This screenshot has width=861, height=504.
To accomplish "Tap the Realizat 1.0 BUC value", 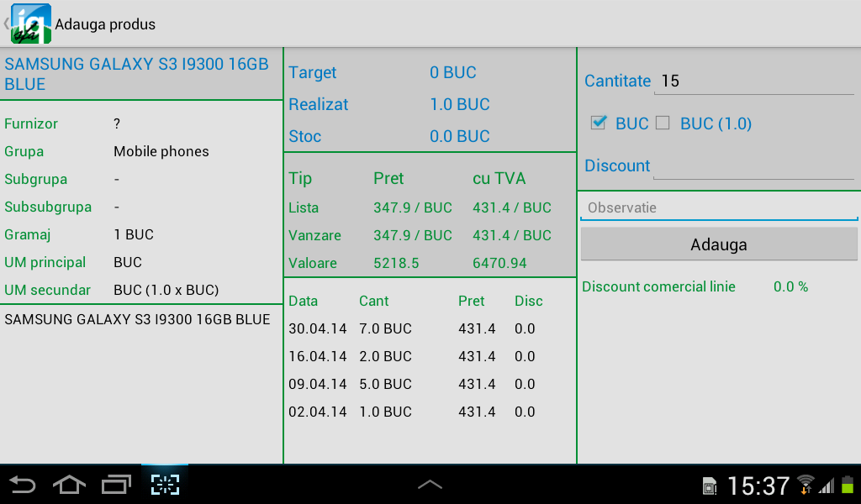I will (x=460, y=104).
